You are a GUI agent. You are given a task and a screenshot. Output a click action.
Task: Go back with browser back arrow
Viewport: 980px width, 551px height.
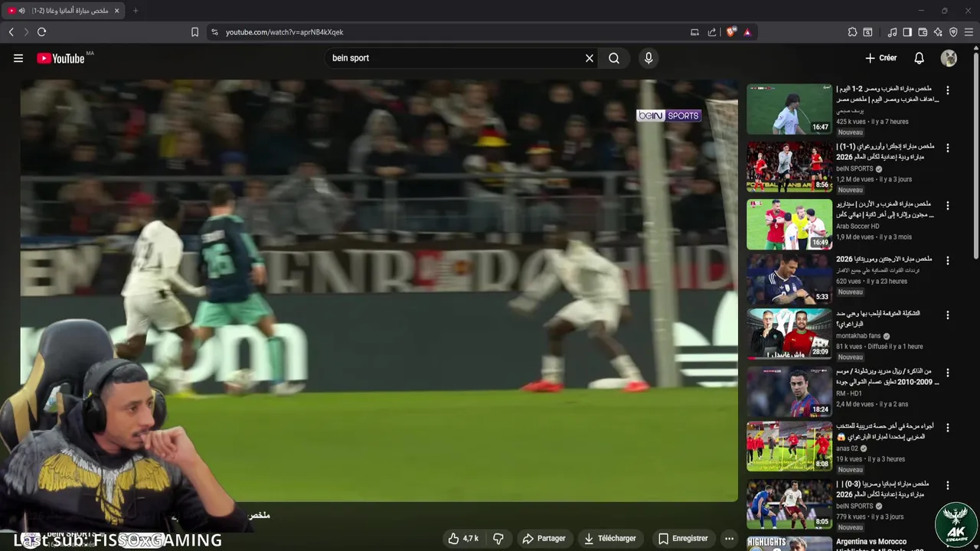click(x=11, y=32)
